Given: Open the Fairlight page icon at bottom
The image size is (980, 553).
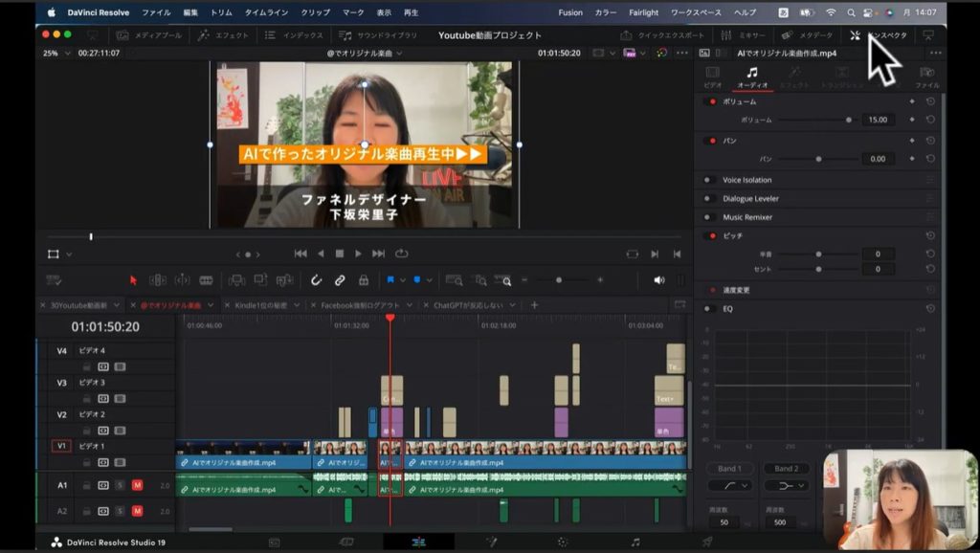Looking at the screenshot, I should pos(635,542).
